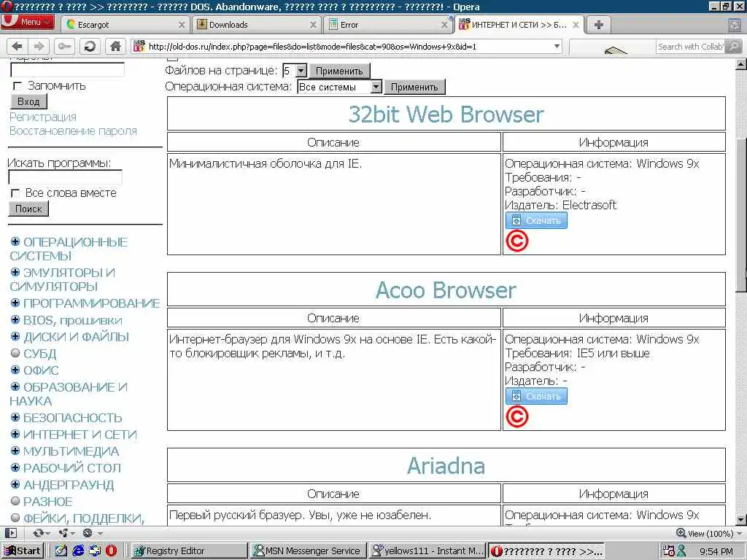Expand the РАБОЧИЙ СТОЛ category
The width and height of the screenshot is (747, 560).
[15, 467]
